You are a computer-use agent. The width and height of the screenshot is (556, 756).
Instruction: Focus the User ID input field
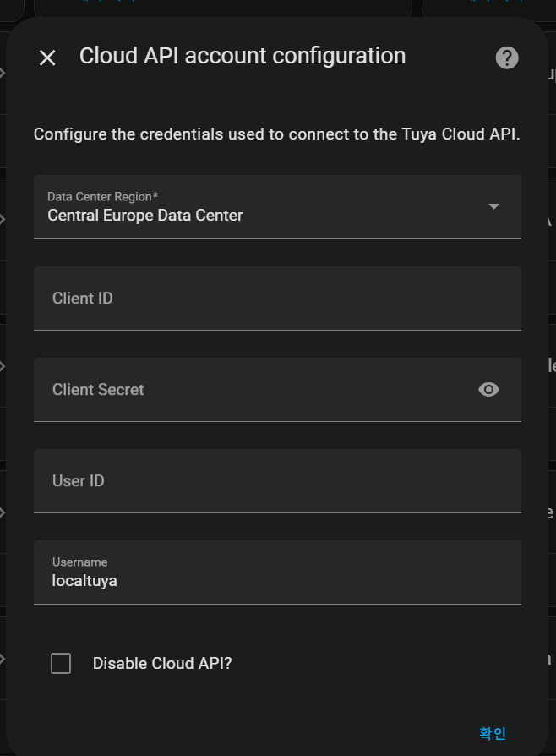click(277, 481)
